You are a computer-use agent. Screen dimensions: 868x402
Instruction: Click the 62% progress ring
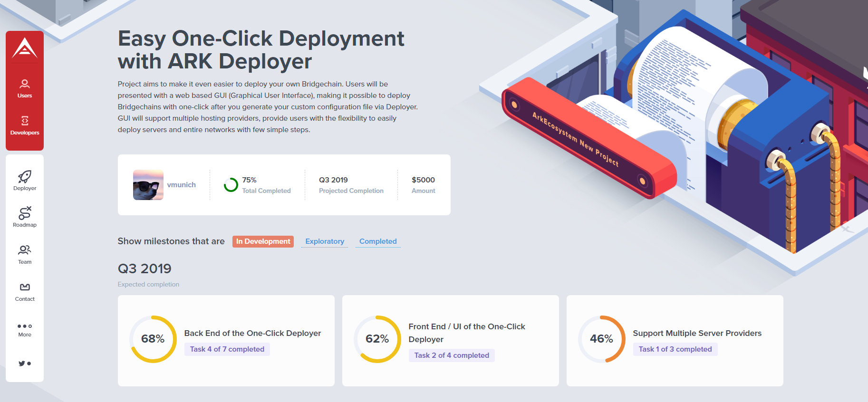pos(377,339)
